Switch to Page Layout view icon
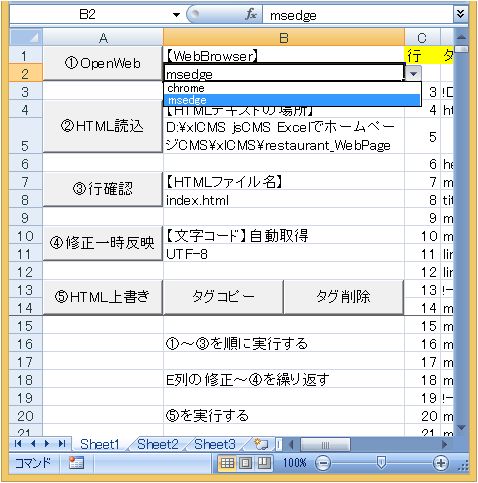 246,463
